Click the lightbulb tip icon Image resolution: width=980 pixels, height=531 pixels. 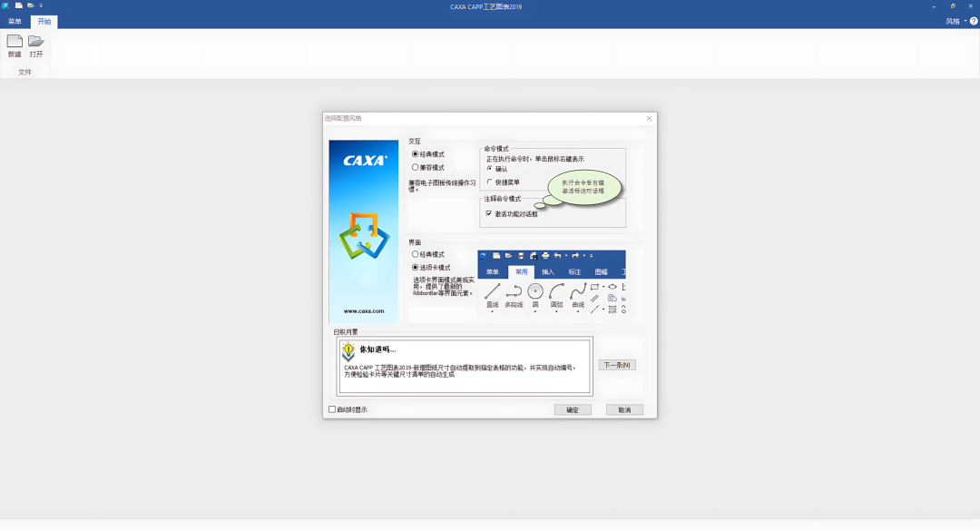point(348,352)
